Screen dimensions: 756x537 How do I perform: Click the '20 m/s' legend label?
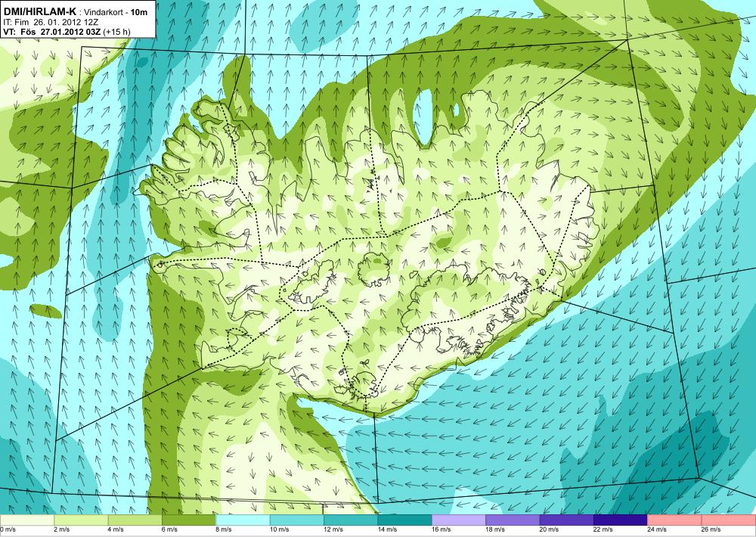point(550,529)
